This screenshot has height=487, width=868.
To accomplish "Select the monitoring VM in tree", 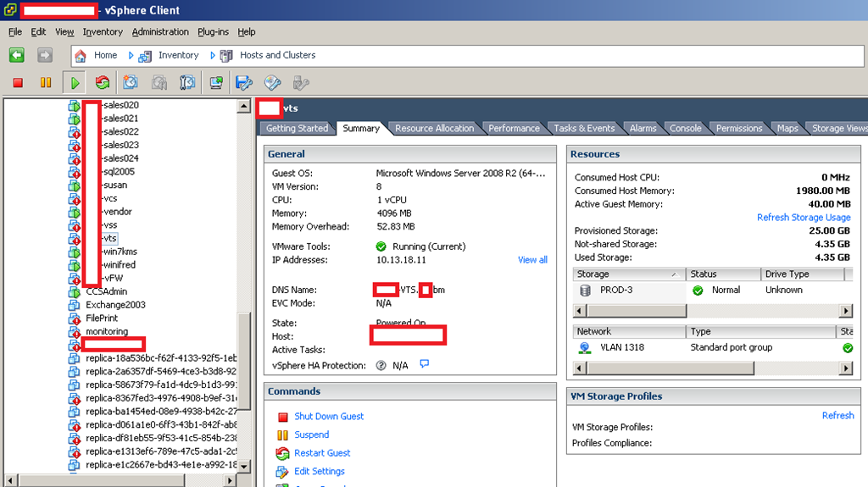I will [107, 331].
